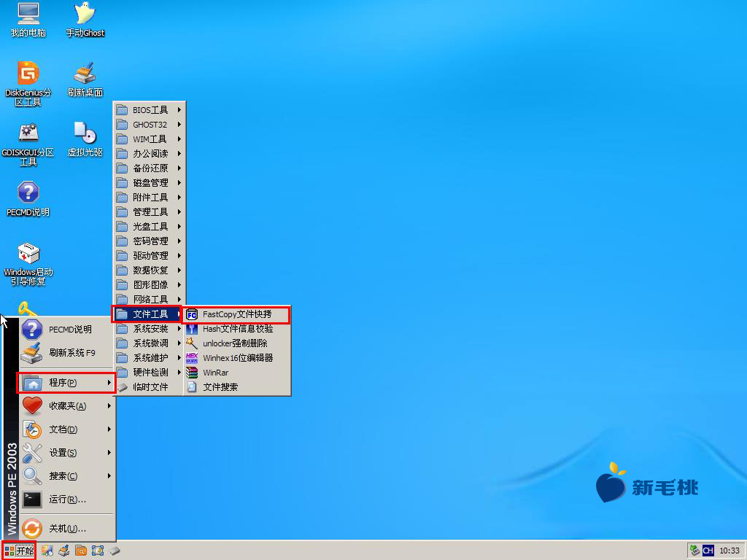Select the 刷新桌面 desktop icon
Screen dimensions: 747x560
85,79
